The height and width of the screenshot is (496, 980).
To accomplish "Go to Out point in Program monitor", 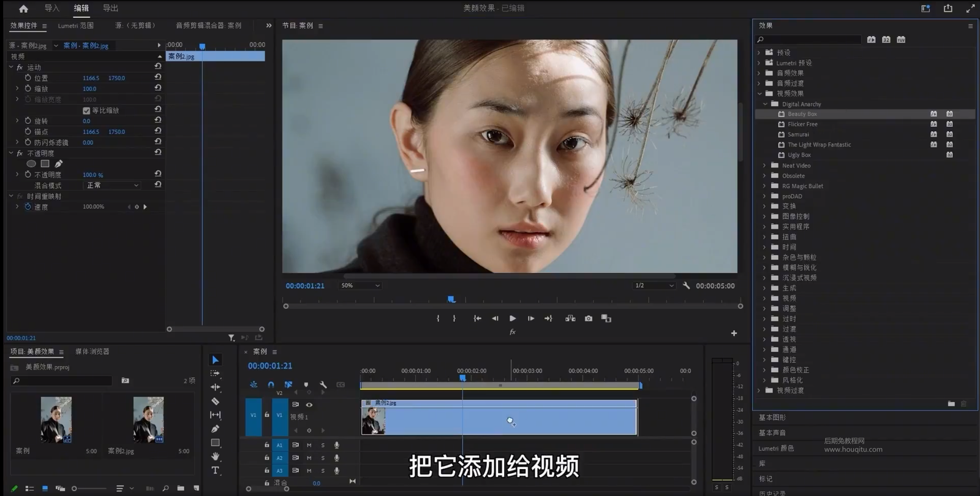I will [548, 318].
